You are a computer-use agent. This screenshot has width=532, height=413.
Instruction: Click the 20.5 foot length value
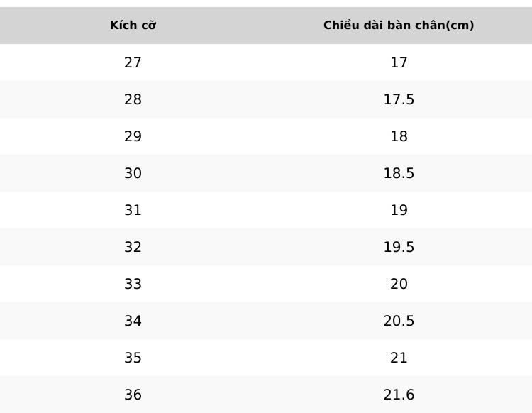(399, 321)
